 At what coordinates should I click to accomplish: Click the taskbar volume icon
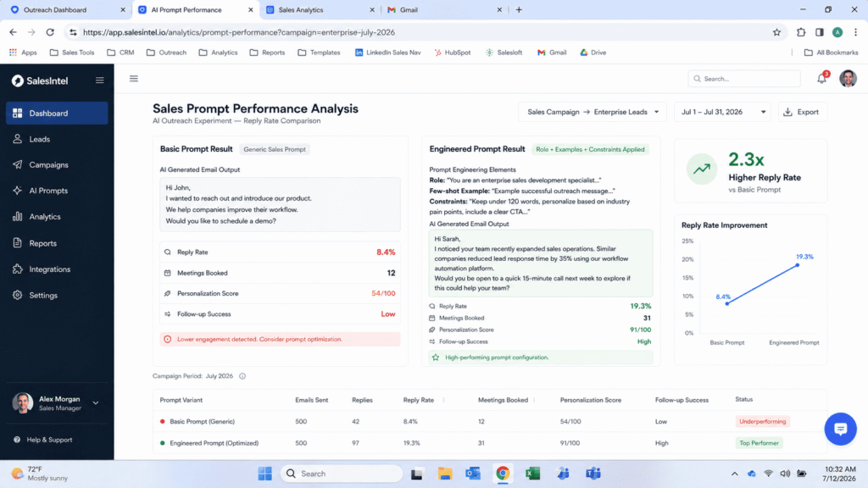pyautogui.click(x=785, y=474)
